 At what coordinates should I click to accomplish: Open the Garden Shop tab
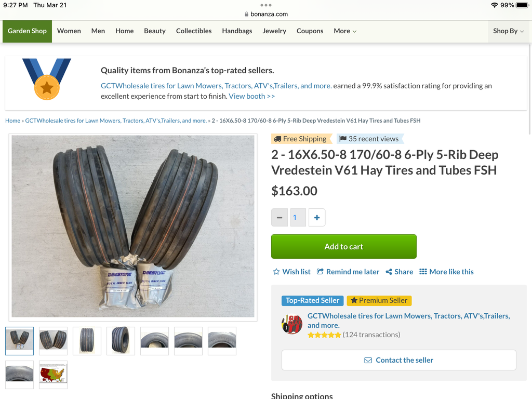pos(27,31)
